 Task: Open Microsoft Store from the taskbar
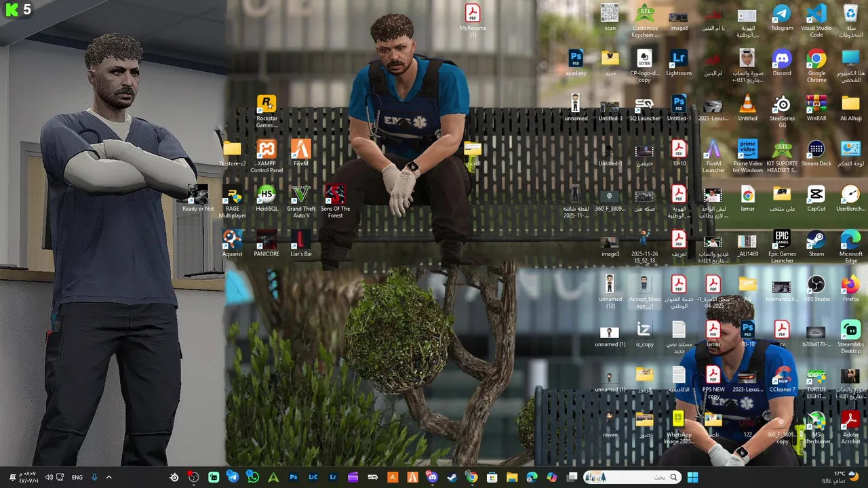(492, 477)
